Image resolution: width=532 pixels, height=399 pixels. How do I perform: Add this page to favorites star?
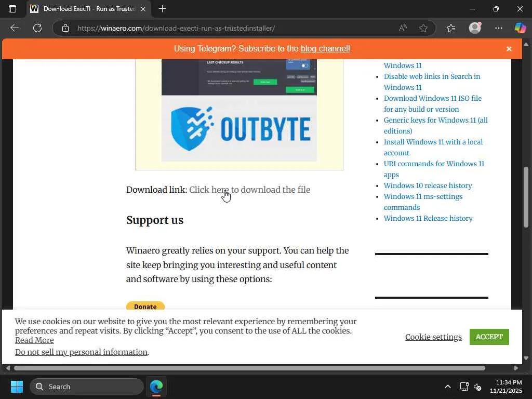click(x=423, y=28)
